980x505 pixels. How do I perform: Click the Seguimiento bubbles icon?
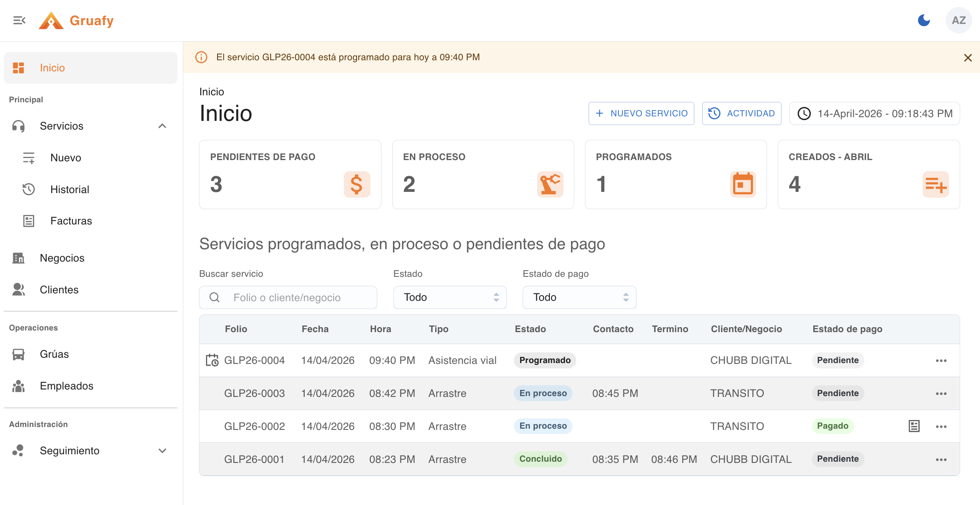pyautogui.click(x=19, y=451)
